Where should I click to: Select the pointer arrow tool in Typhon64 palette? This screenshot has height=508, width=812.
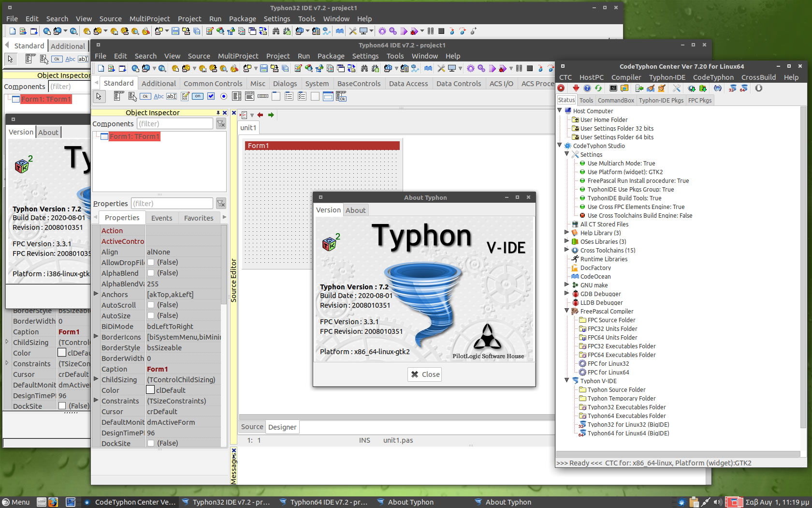99,96
